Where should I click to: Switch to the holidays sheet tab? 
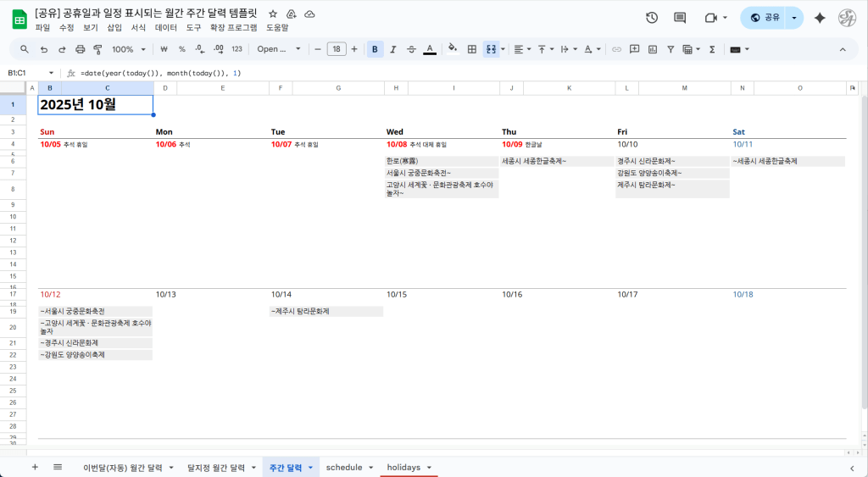click(403, 468)
